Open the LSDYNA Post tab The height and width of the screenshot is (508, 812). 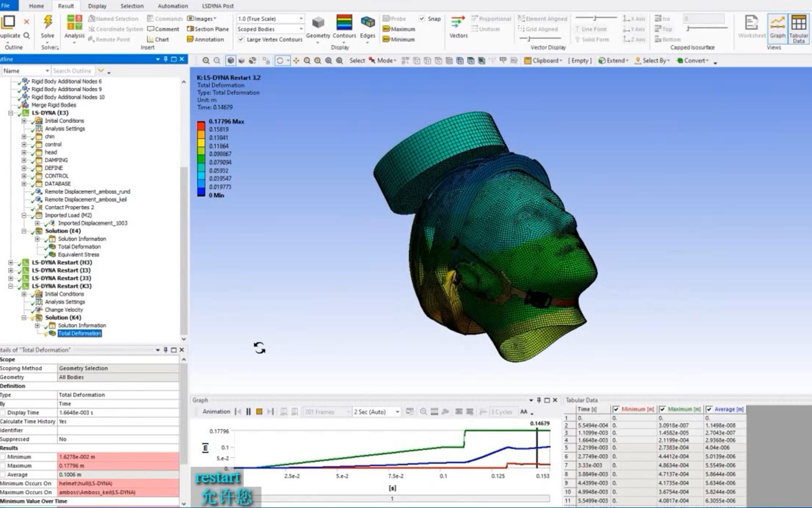tap(218, 6)
